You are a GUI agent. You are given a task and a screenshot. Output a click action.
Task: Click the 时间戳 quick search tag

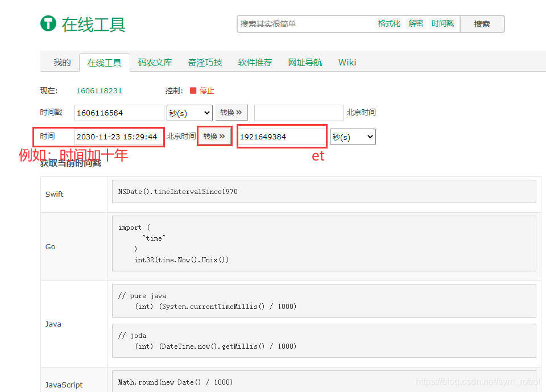[x=442, y=23]
